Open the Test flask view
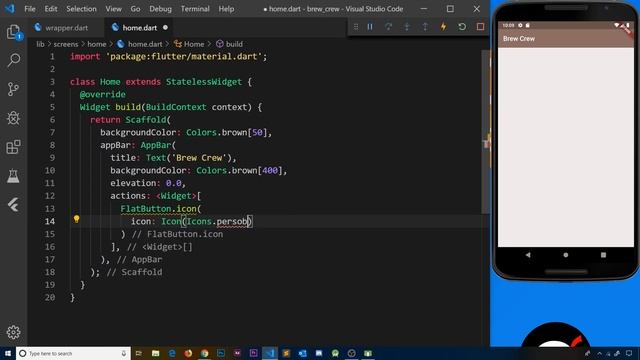 pos(13,176)
